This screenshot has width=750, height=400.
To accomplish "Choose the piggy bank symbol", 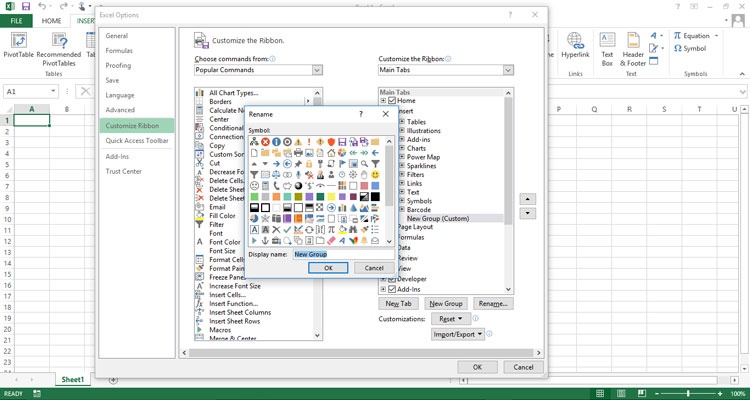I will [x=287, y=186].
